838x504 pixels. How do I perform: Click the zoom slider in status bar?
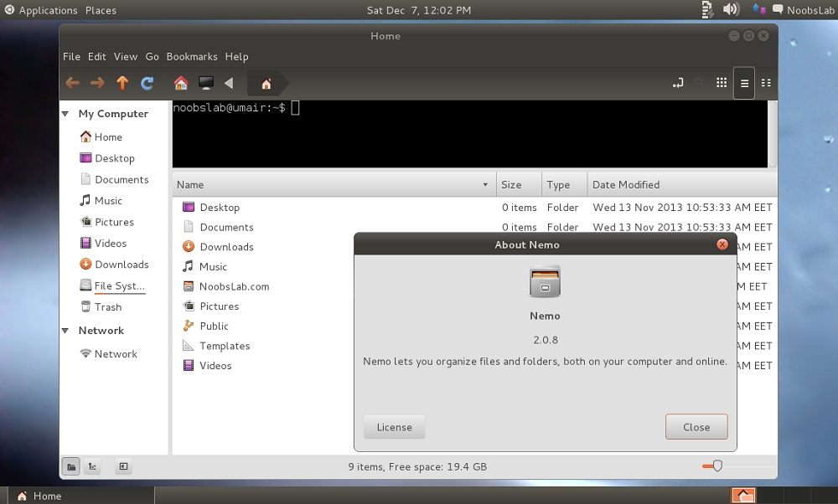click(716, 466)
